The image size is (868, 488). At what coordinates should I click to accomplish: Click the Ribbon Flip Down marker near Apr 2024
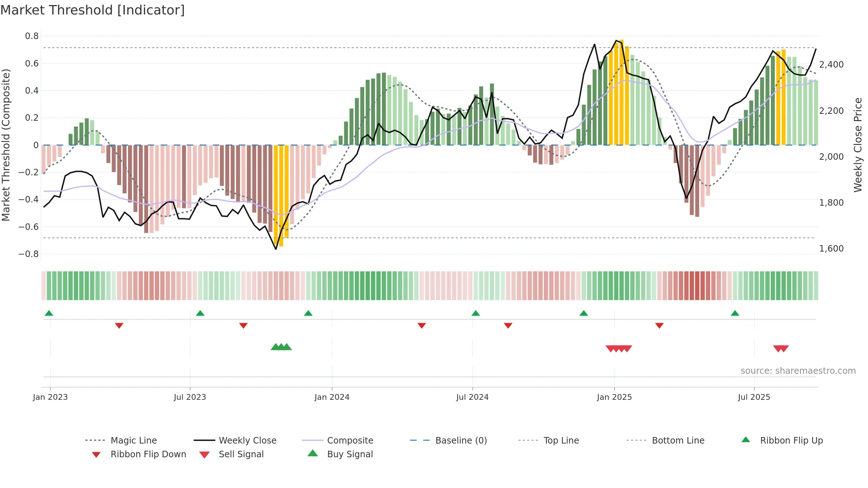click(422, 325)
